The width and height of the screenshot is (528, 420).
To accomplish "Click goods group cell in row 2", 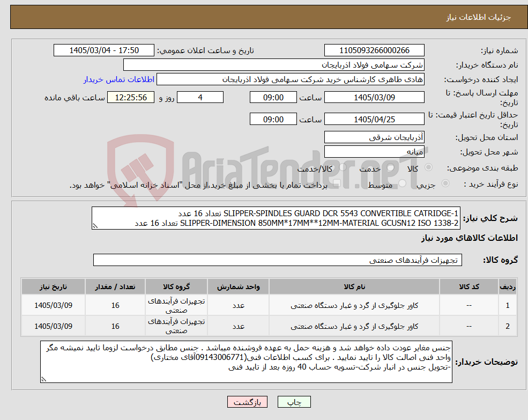I will point(176,326).
